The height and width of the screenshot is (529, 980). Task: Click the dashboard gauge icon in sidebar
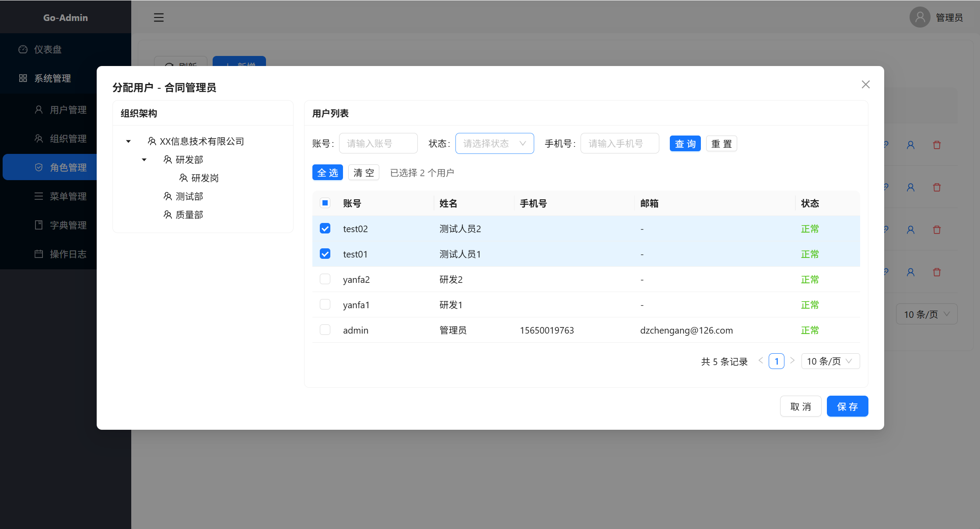click(23, 49)
